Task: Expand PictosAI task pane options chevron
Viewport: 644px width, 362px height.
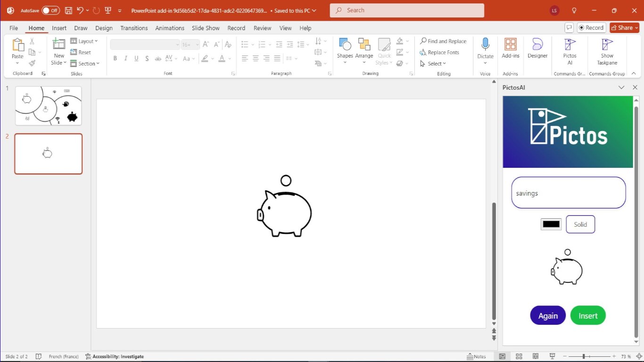Action: click(x=621, y=87)
